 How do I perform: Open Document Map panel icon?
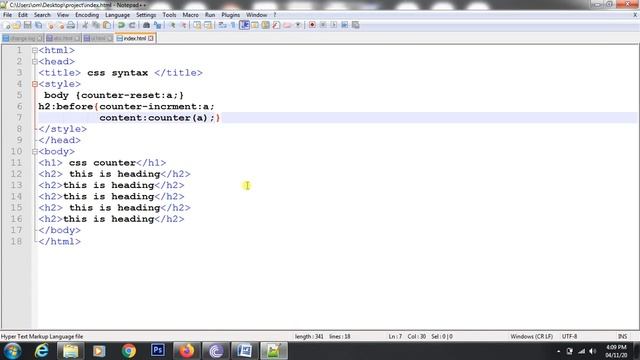[265, 25]
